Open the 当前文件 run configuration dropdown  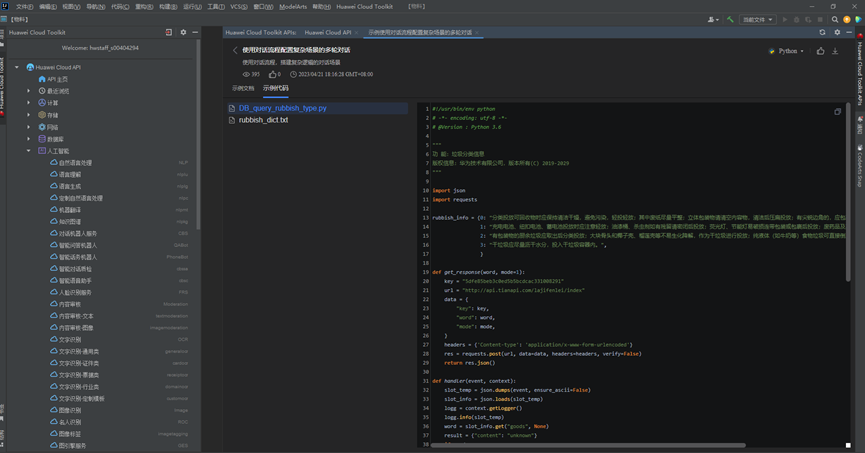pos(758,19)
